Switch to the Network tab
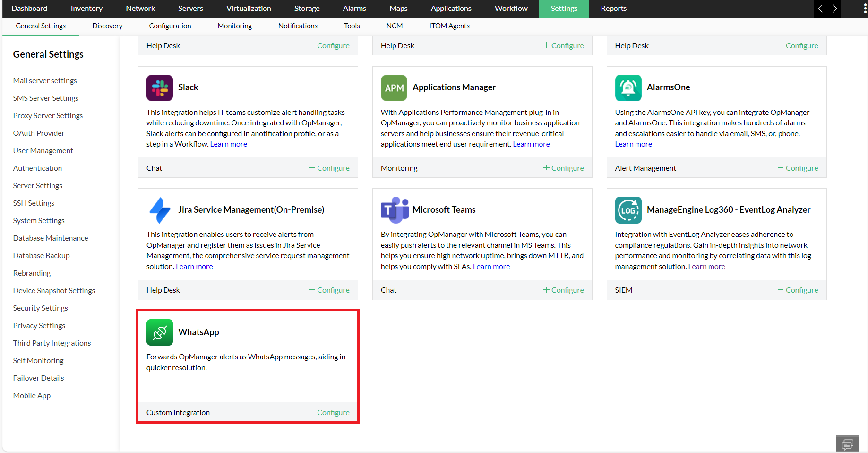This screenshot has width=868, height=453. coord(140,9)
